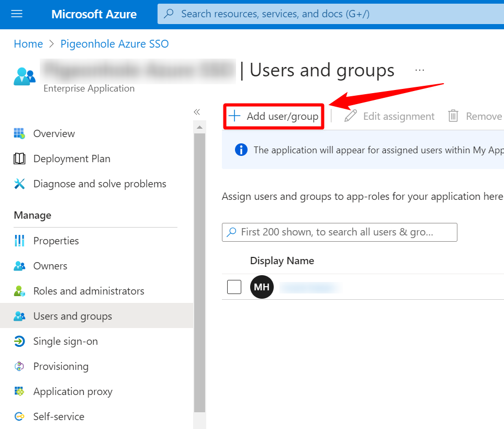504x429 pixels.
Task: Click the Microsoft Azure title
Action: click(x=94, y=14)
